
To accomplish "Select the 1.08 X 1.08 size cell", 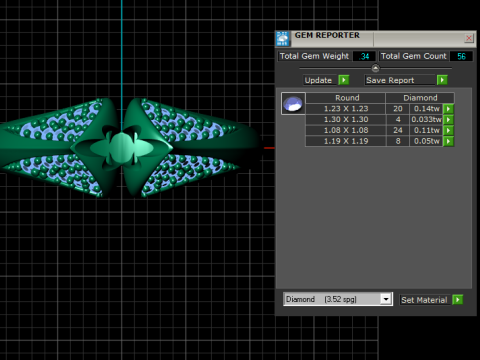I will coord(346,130).
